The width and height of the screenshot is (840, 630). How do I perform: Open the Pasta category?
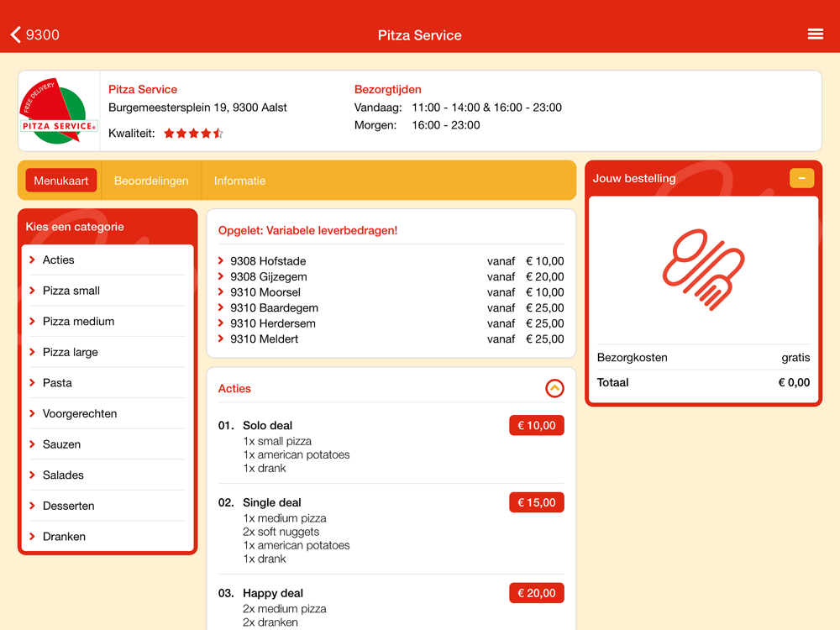click(108, 383)
